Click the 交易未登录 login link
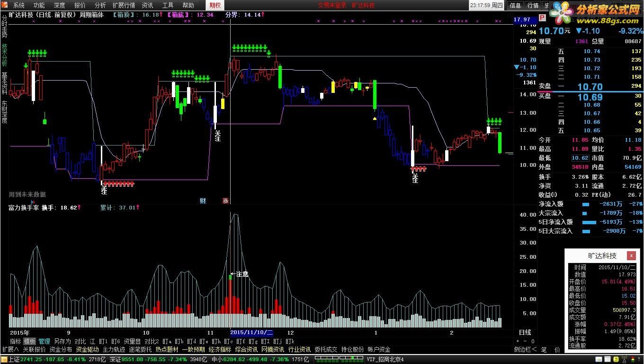Screen dimensions: 644x364 [332, 5]
